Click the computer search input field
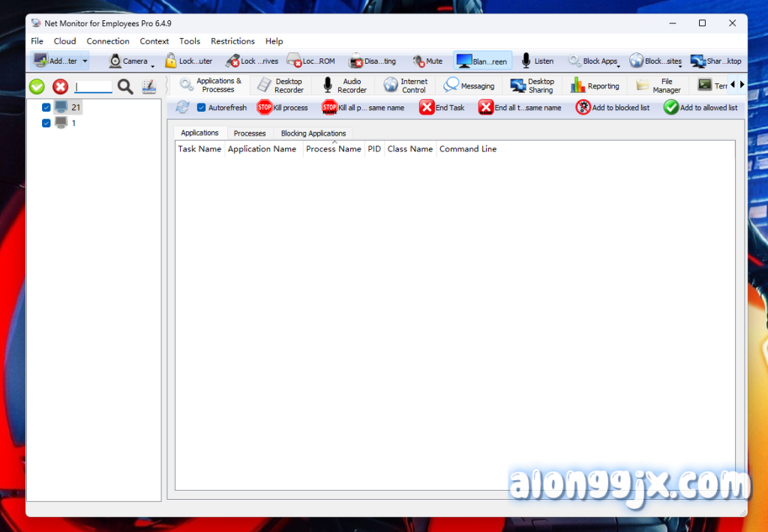Image resolution: width=768 pixels, height=532 pixels. point(93,87)
